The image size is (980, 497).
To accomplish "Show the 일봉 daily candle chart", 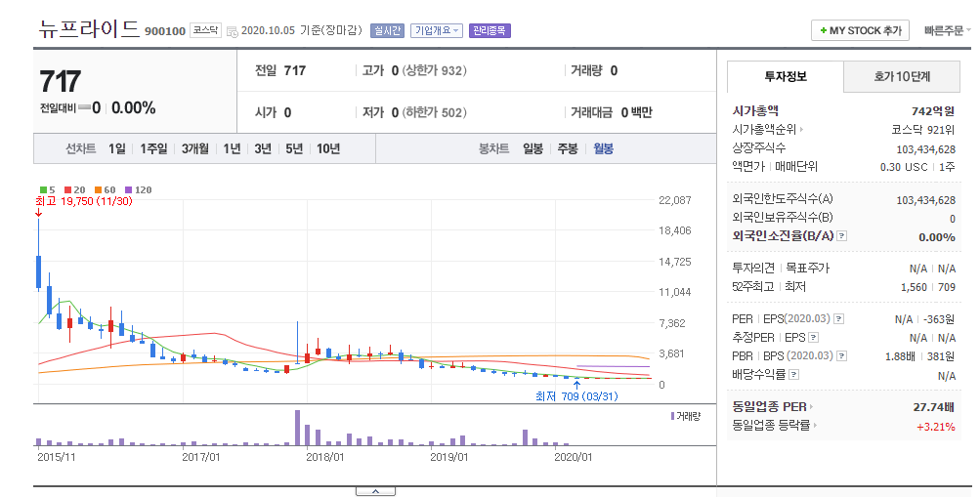I will (x=533, y=148).
